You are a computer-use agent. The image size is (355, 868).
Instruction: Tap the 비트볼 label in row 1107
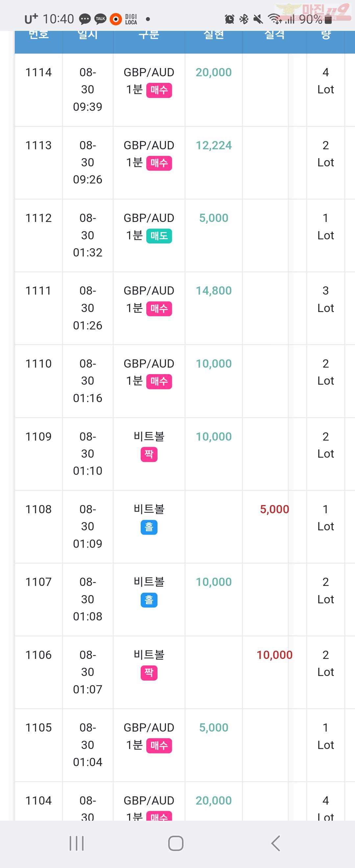(x=149, y=582)
